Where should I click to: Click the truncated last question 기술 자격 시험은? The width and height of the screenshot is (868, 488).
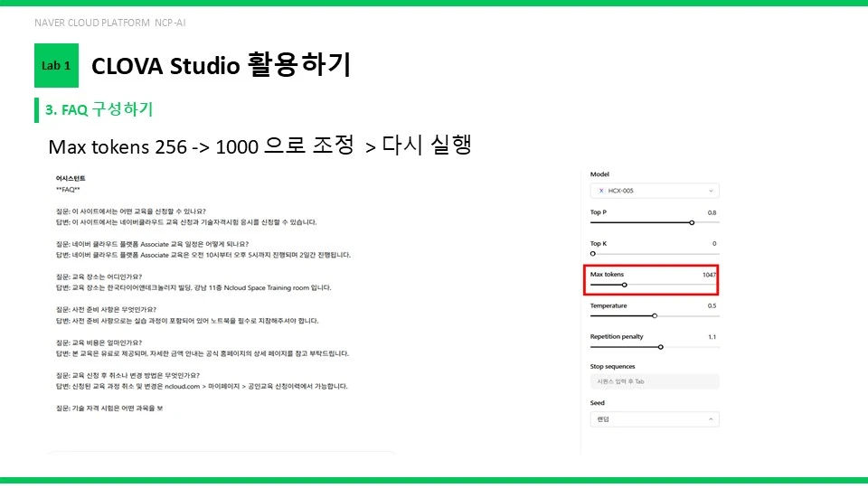tap(109, 408)
